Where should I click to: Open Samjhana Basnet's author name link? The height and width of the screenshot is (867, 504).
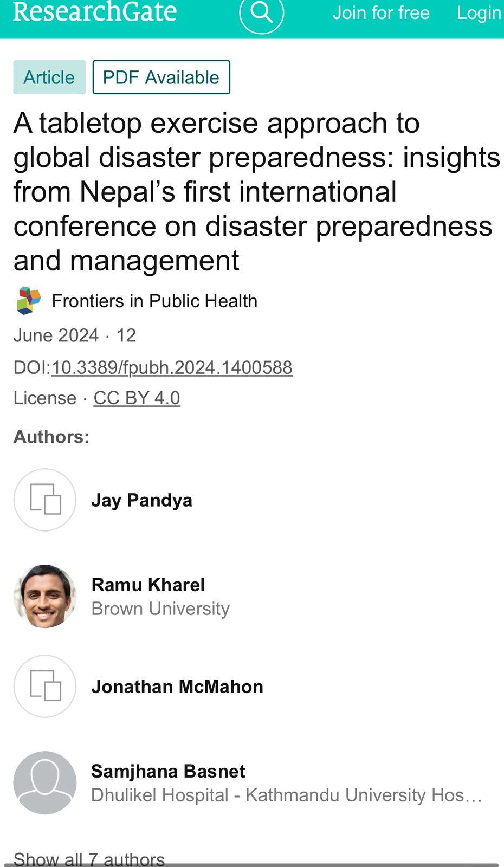coord(168,771)
